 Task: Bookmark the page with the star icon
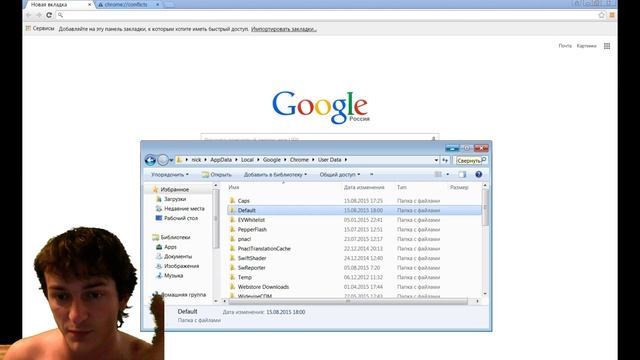601,15
